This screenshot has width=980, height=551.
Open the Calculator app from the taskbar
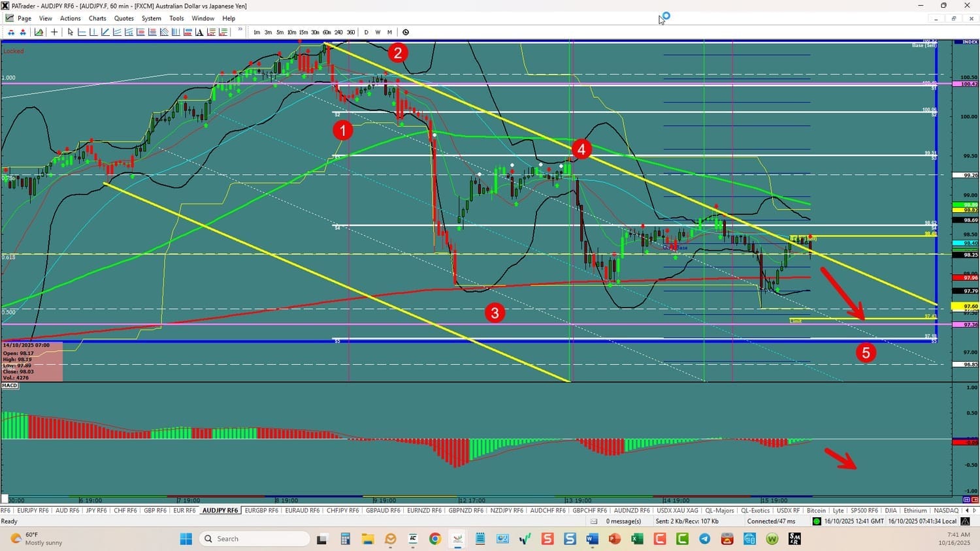click(345, 539)
